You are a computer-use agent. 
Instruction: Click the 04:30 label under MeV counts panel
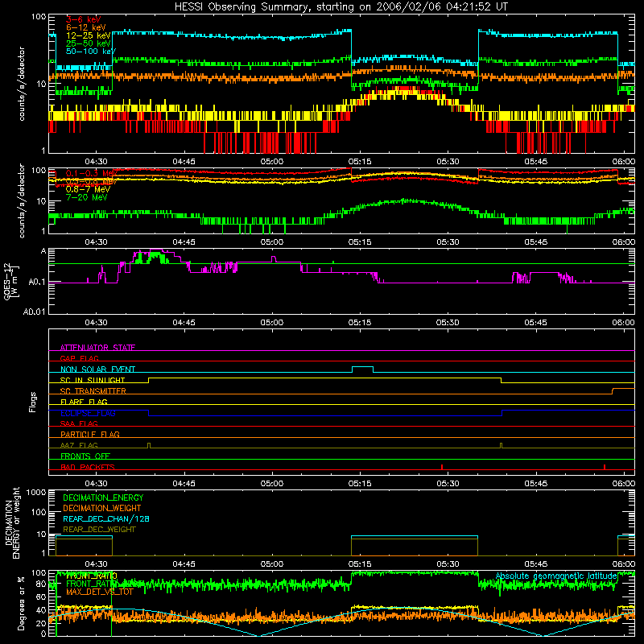coord(96,242)
